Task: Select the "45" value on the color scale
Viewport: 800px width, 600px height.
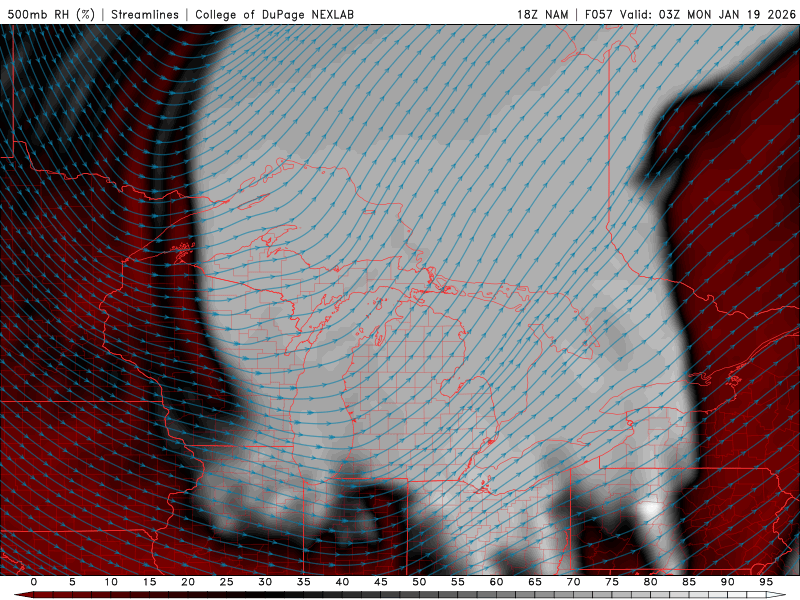Action: pos(380,582)
